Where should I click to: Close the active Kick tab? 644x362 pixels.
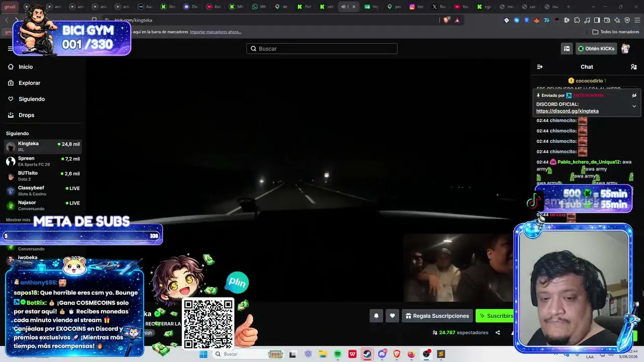[x=354, y=7]
